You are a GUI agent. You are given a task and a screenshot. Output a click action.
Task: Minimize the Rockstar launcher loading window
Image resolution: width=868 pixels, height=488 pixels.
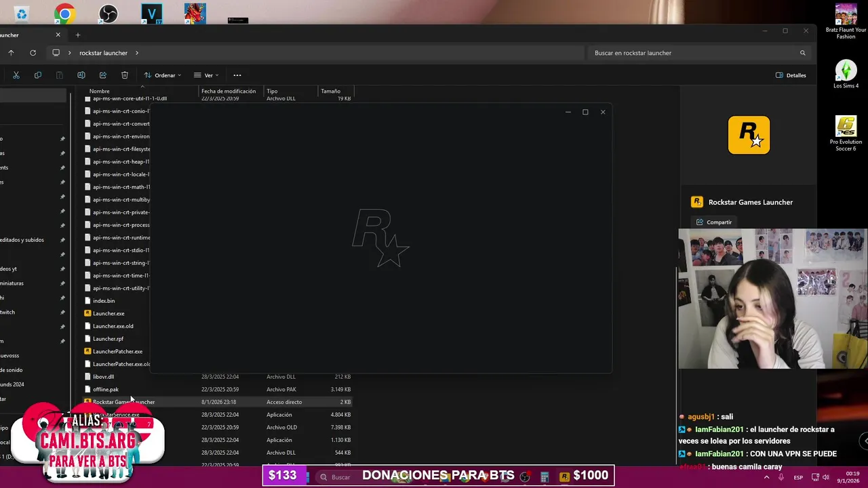pos(568,112)
